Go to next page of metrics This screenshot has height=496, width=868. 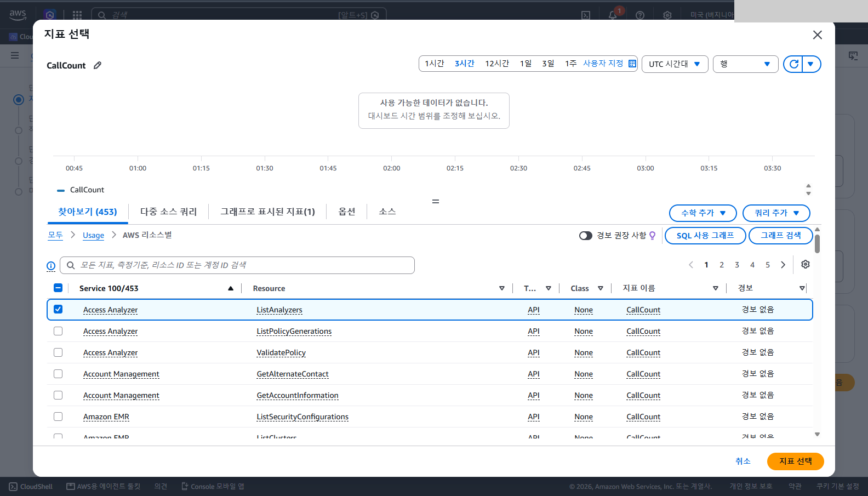point(783,265)
